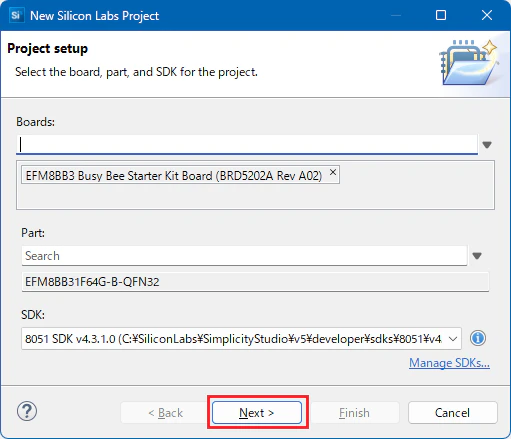Viewport: 511px width, 439px height.
Task: Close the dialog with the title bar X
Action: [x=487, y=15]
